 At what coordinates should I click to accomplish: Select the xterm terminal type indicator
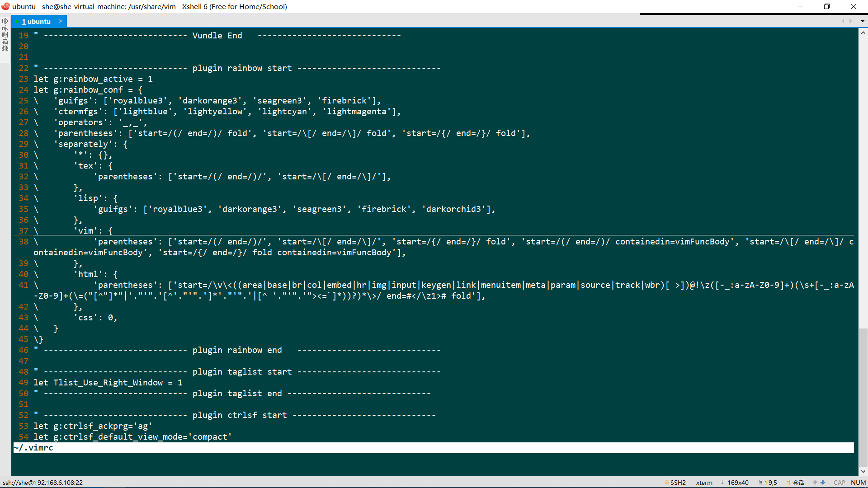tap(704, 483)
